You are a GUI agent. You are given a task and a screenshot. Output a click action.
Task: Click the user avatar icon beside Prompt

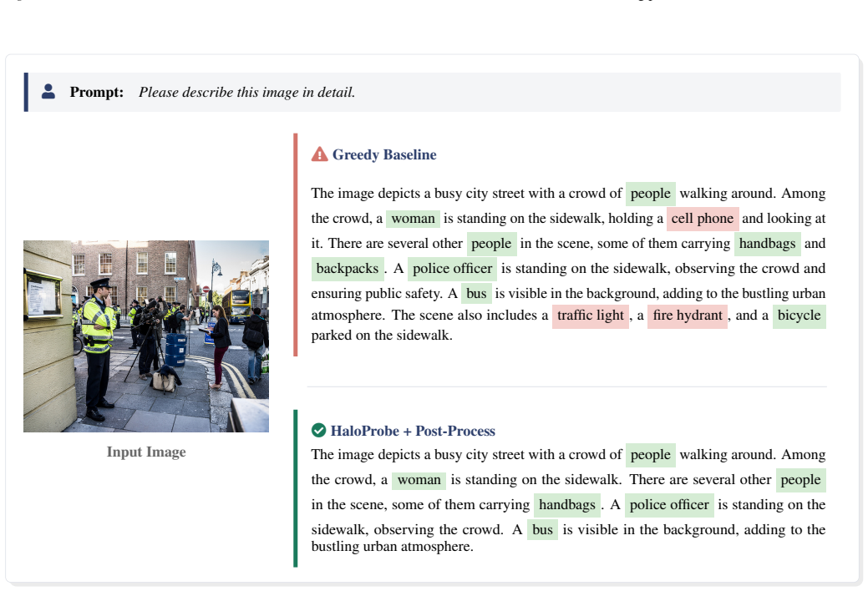click(x=48, y=91)
